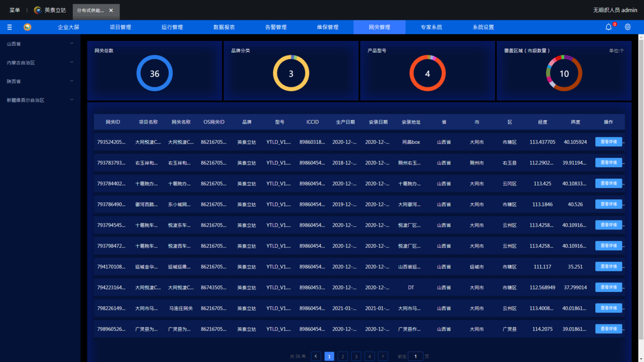Open the 告警管理 menu
This screenshot has height=362, width=644.
coord(276,27)
